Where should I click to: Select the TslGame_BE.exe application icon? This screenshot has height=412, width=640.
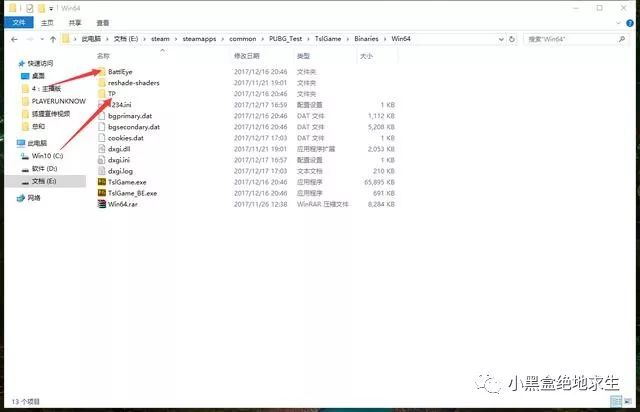coord(102,193)
